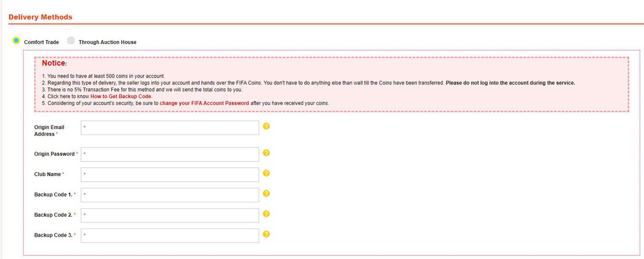Click the Club Name input box
The image size is (644, 259).
[x=170, y=175]
